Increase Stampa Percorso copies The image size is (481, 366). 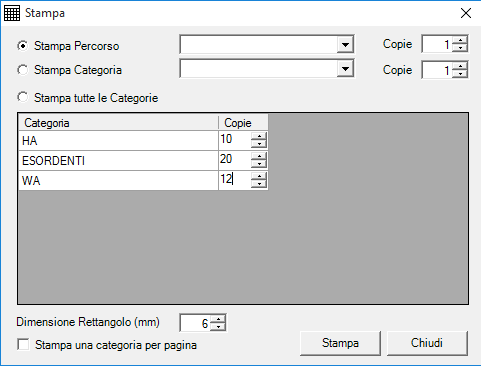[460, 40]
